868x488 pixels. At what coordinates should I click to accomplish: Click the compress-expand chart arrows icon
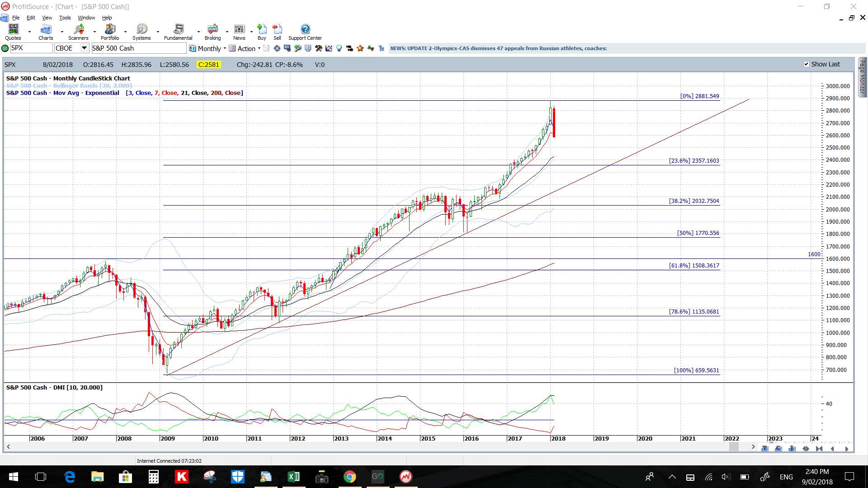(806, 449)
